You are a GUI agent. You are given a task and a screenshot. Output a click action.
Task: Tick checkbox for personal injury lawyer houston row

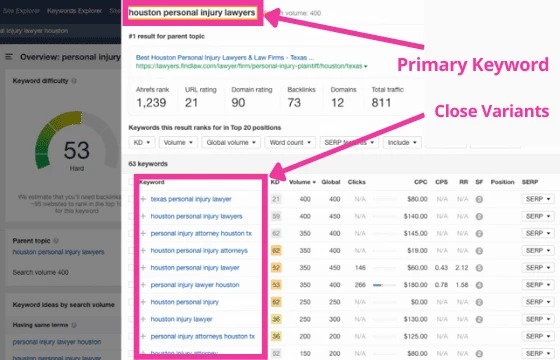point(131,285)
